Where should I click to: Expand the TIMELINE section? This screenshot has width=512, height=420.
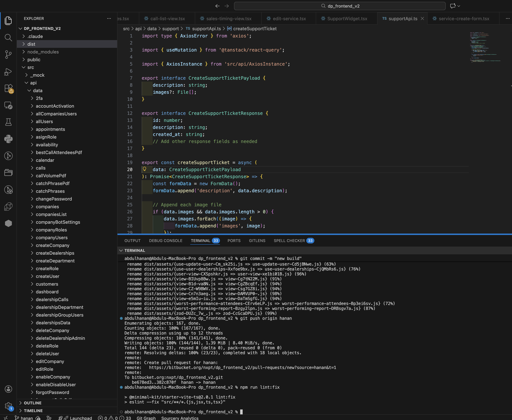[33, 411]
